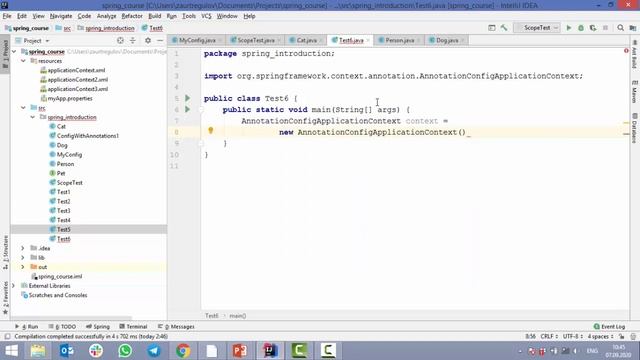Image resolution: width=640 pixels, height=360 pixels.
Task: Run with coverage icon in toolbar
Action: tap(593, 28)
